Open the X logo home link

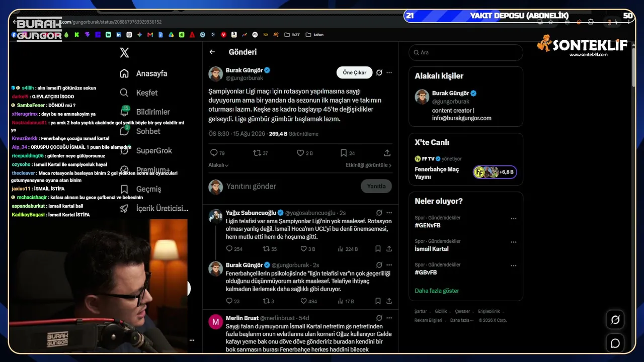point(124,52)
